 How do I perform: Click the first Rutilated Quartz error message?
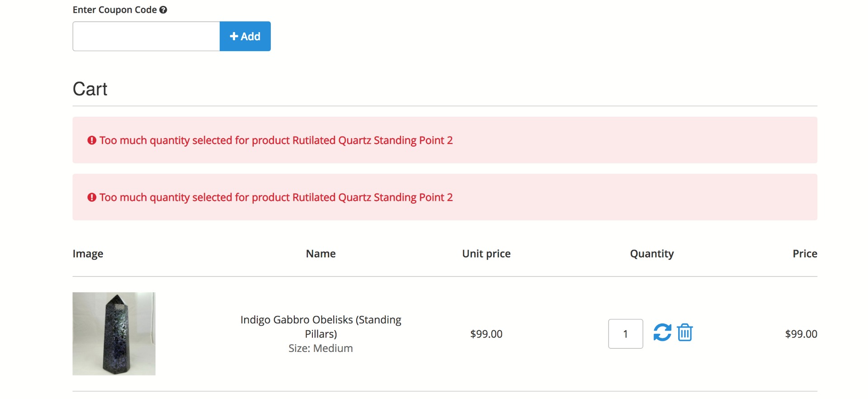tap(276, 140)
